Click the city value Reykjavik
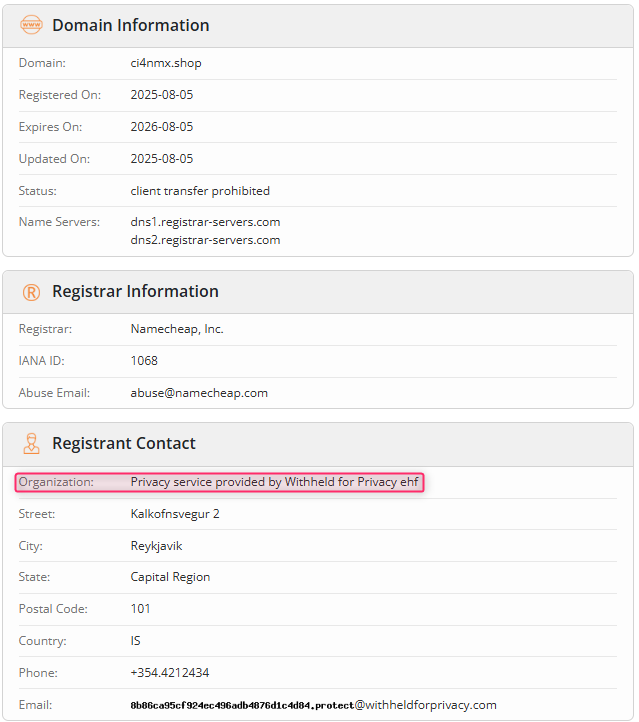The width and height of the screenshot is (639, 722). tap(157, 546)
